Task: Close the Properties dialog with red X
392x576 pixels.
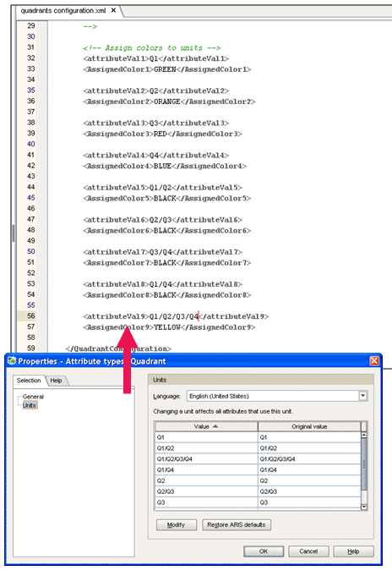Action: tap(374, 361)
